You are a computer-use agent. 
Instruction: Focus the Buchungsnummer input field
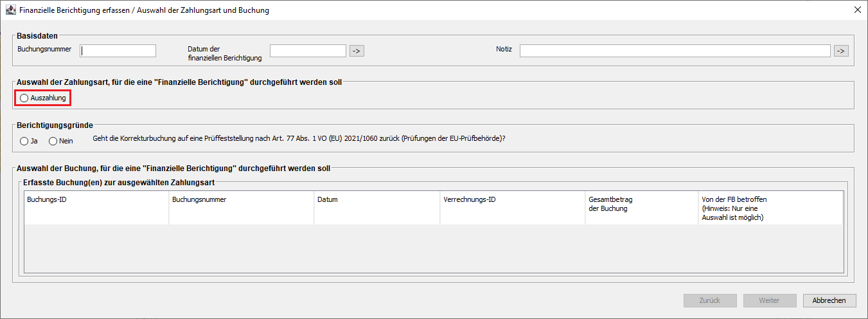pyautogui.click(x=118, y=51)
